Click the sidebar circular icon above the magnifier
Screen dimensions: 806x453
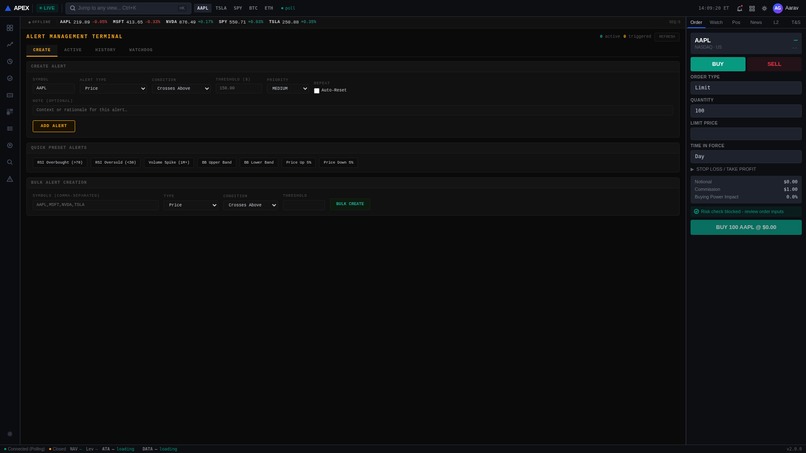point(10,146)
